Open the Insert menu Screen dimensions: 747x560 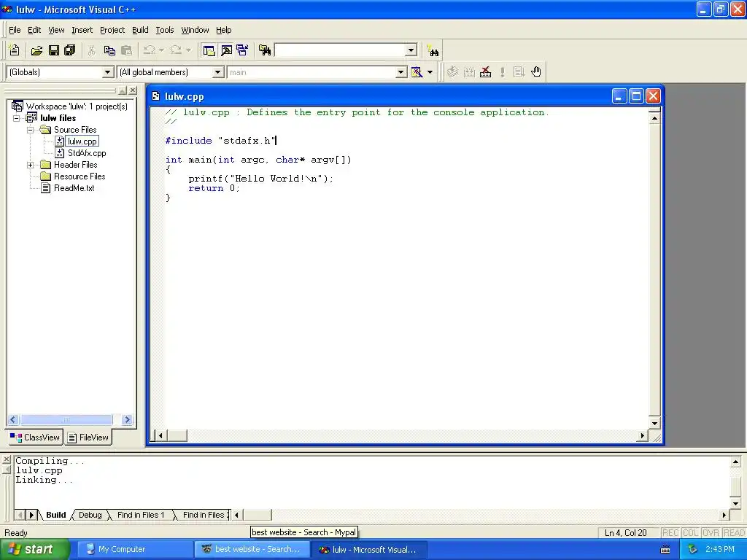click(82, 30)
